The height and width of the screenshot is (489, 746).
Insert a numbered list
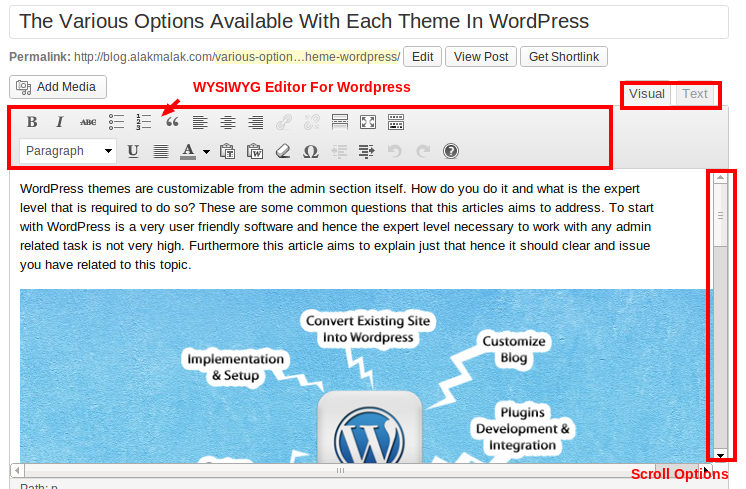[144, 122]
